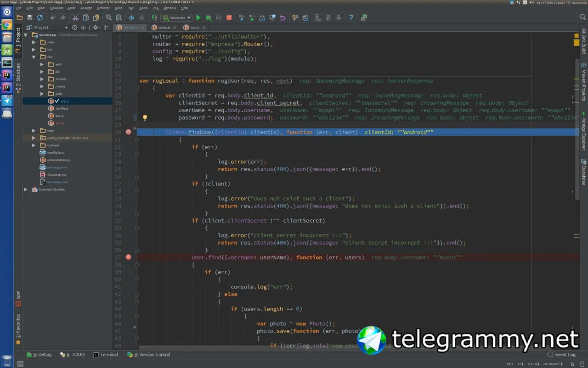This screenshot has height=368, width=588.
Task: Open the 5: Debug tool window
Action: click(x=40, y=355)
